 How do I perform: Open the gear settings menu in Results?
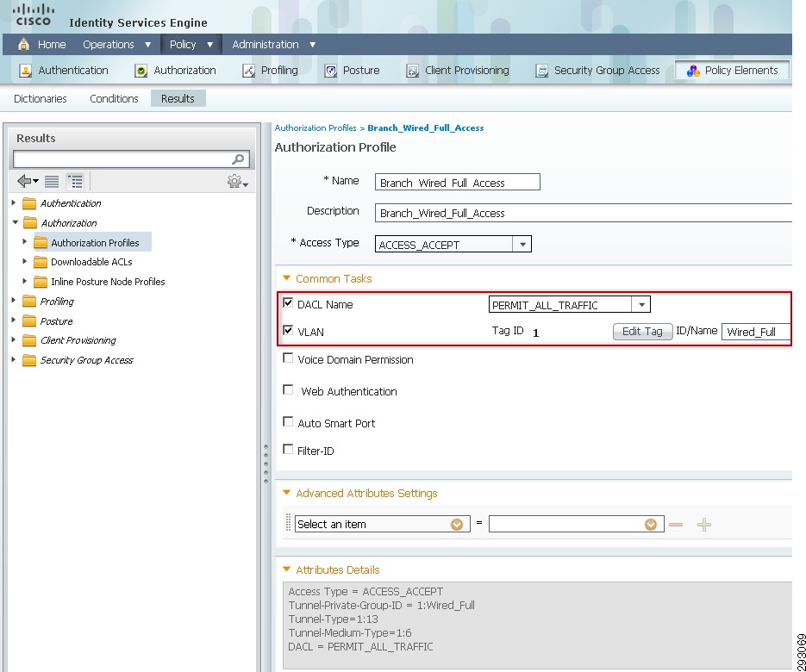[237, 182]
